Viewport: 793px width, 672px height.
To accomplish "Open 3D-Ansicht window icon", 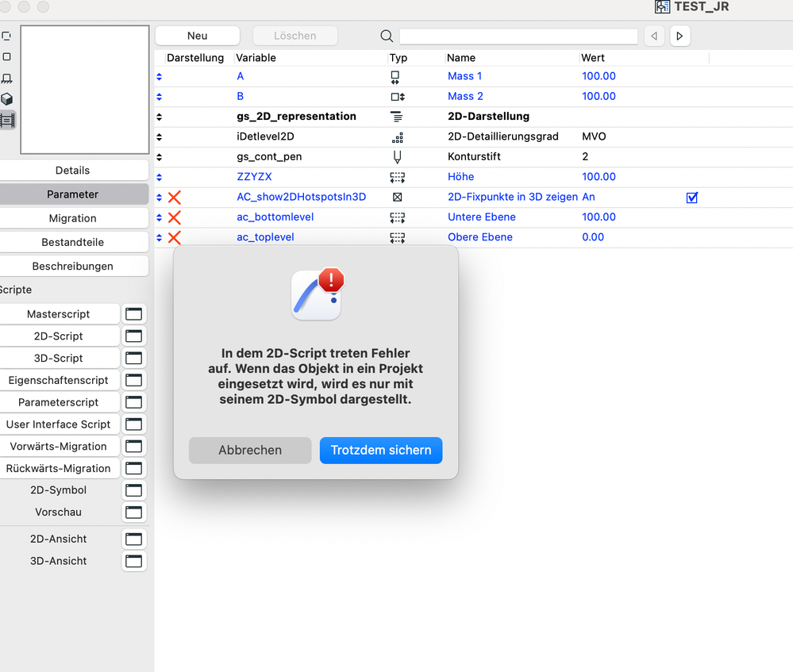I will click(133, 561).
